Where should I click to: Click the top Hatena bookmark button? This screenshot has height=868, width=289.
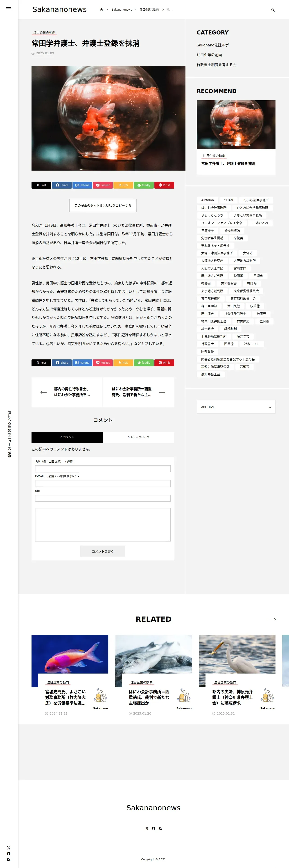tap(82, 185)
